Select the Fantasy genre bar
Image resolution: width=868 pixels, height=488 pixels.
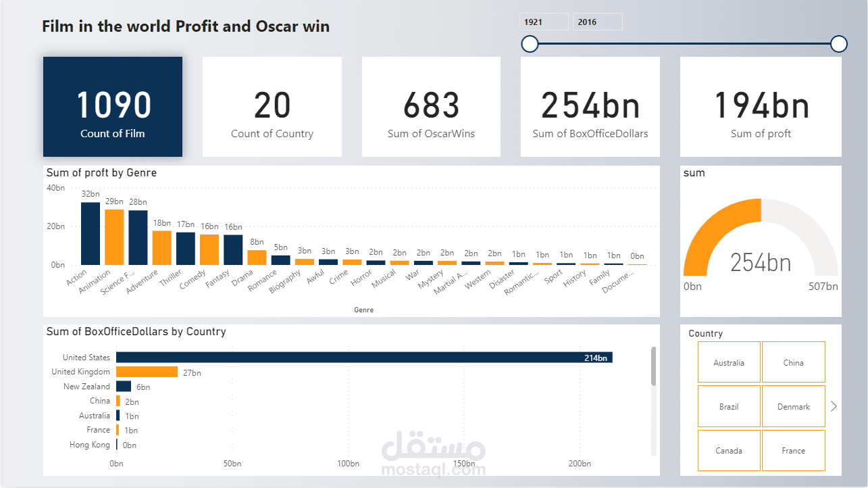point(233,249)
